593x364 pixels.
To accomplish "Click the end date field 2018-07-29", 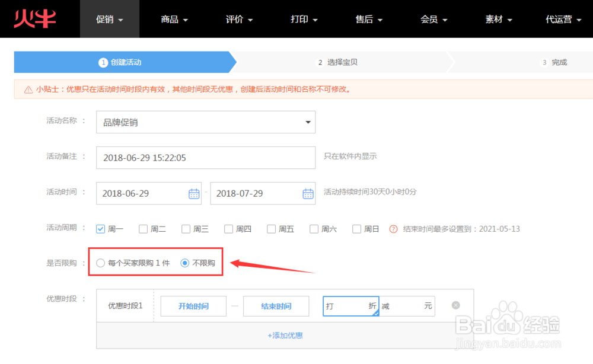I will (x=263, y=193).
